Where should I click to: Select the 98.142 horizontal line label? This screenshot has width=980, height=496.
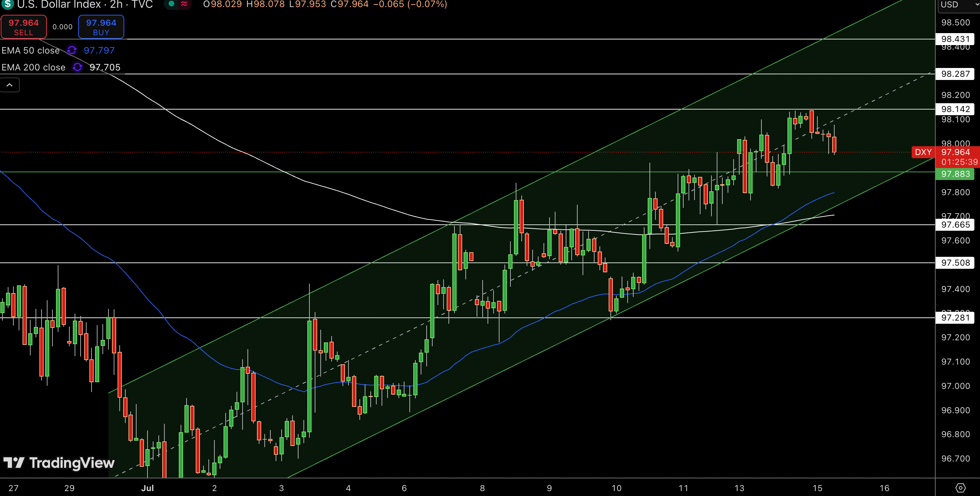tap(955, 109)
